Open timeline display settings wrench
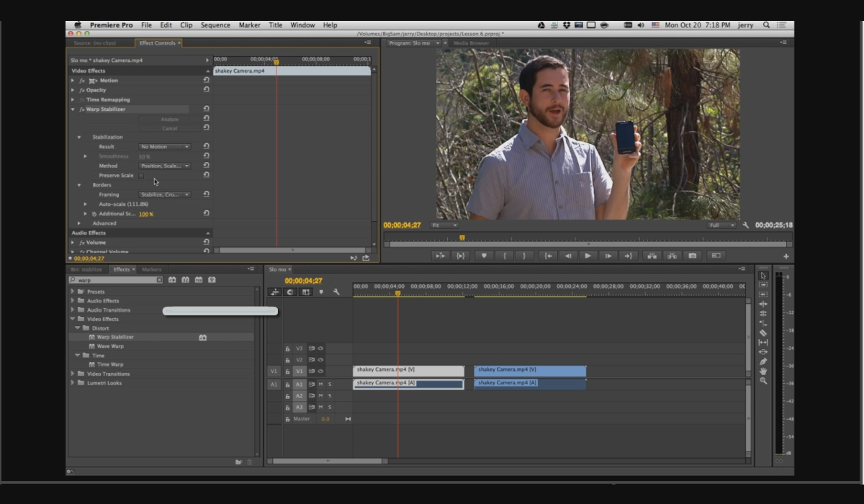This screenshot has height=504, width=864. pyautogui.click(x=336, y=292)
